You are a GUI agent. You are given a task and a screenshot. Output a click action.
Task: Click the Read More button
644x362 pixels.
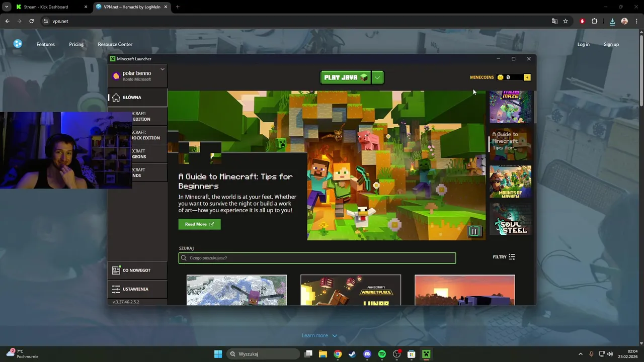click(x=199, y=224)
